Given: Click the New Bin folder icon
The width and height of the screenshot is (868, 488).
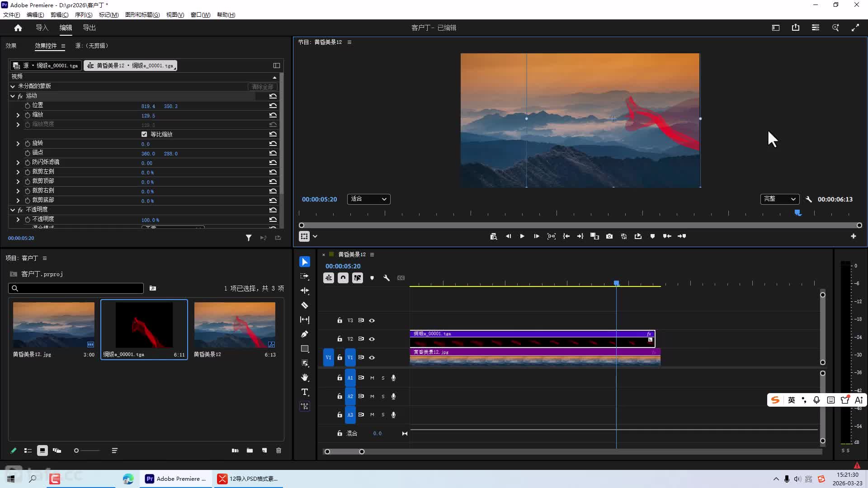Looking at the screenshot, I should [x=250, y=450].
